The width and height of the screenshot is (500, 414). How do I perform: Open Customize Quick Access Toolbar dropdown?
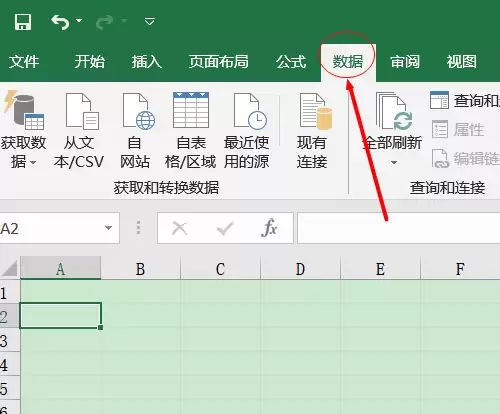pos(150,22)
